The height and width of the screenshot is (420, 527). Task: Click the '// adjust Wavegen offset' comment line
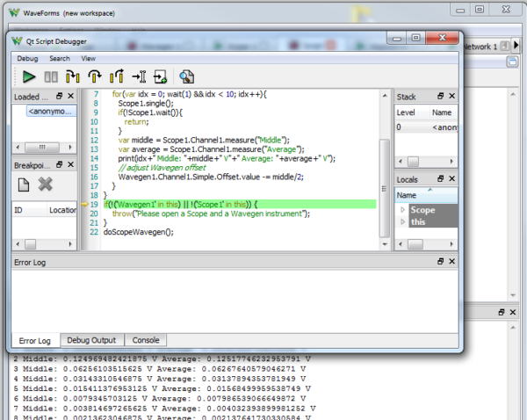(x=162, y=168)
